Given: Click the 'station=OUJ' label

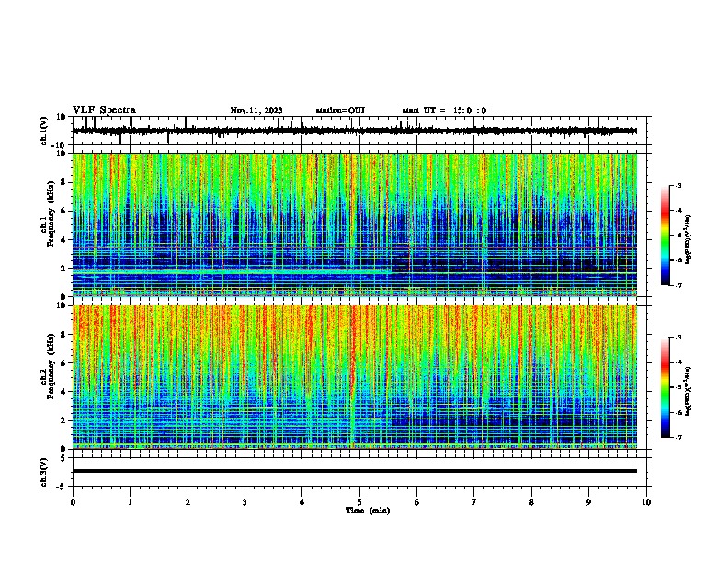Looking at the screenshot, I should point(340,110).
